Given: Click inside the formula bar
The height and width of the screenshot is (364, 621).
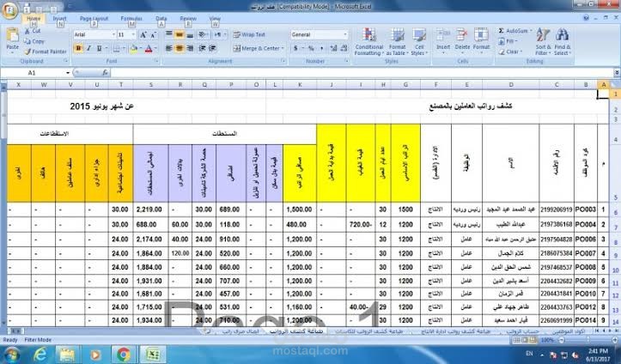Looking at the screenshot, I should [362, 73].
